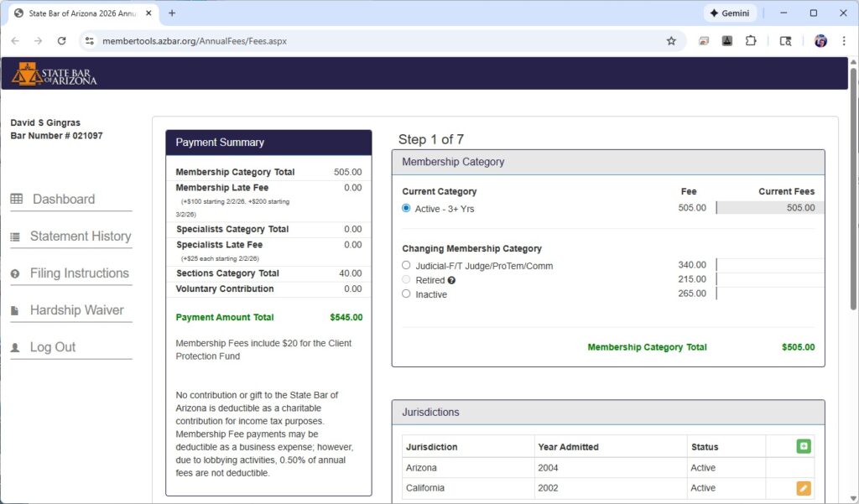
Task: Select Active - 3+ Yrs radio button
Action: [407, 208]
